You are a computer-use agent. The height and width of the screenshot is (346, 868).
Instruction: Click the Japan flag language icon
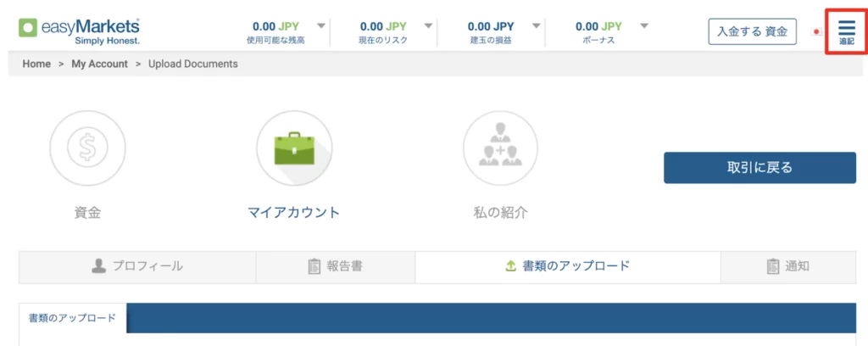pos(816,32)
